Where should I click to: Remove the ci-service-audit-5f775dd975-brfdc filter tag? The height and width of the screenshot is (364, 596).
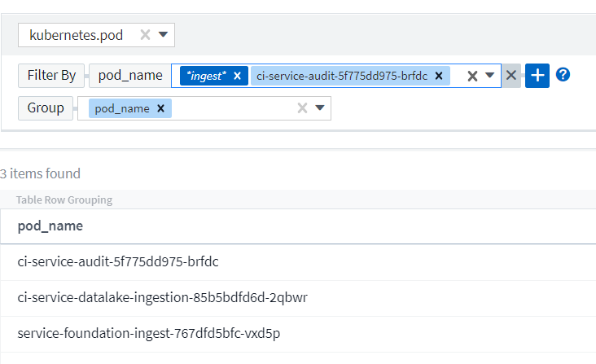[x=438, y=76]
